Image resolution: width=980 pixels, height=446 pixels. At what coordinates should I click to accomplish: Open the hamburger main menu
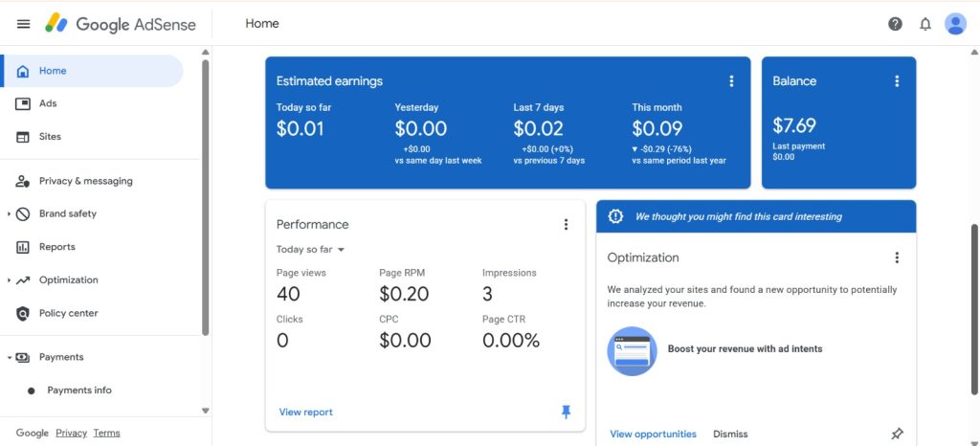23,24
